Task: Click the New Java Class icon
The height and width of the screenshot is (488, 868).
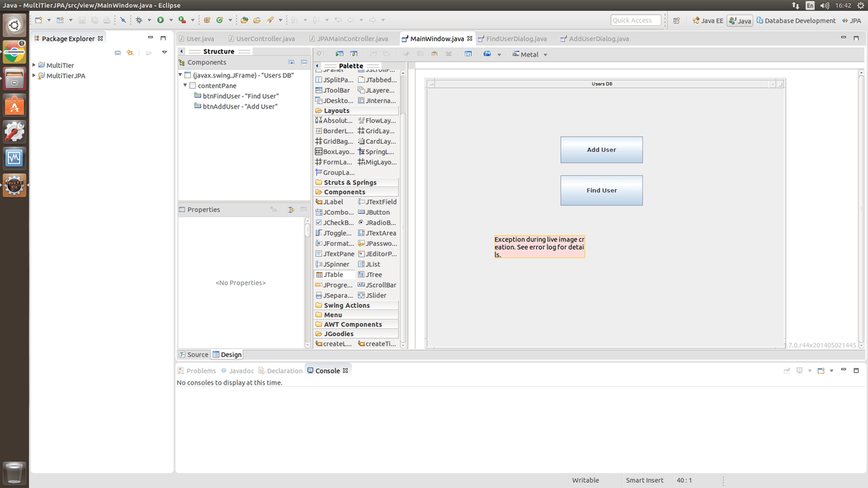Action: 219,20
